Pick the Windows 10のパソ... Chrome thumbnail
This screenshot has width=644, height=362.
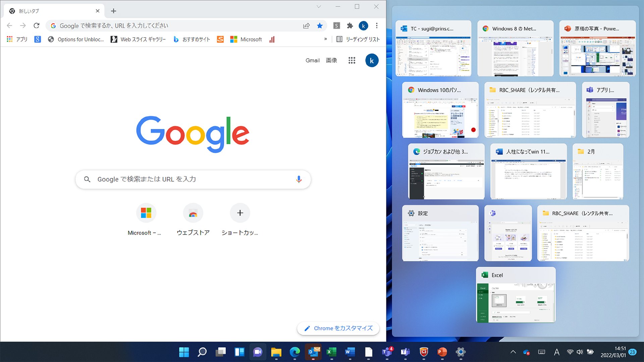[440, 110]
